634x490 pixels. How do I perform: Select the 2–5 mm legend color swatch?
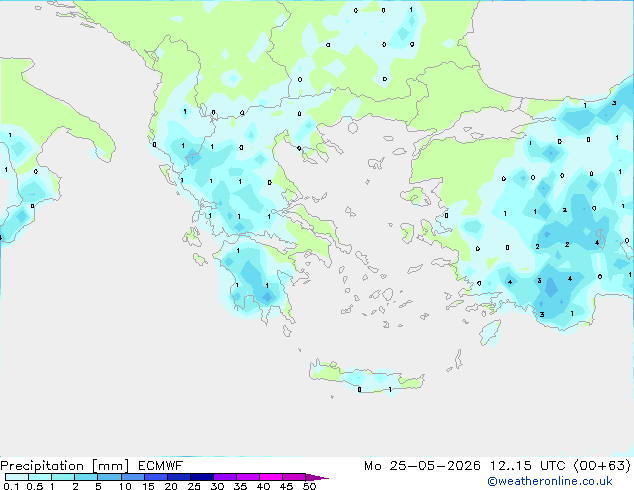(86, 477)
